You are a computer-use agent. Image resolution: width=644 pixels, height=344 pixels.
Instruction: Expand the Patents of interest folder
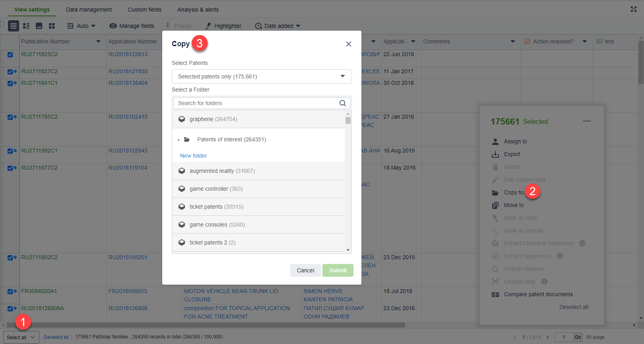(179, 140)
